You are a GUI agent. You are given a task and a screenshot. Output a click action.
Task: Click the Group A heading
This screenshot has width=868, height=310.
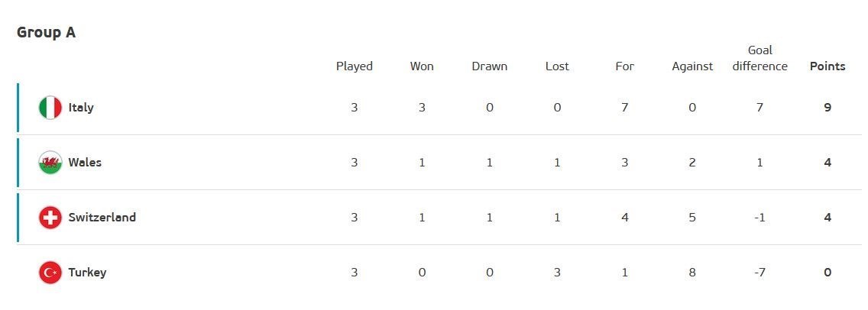tap(46, 33)
